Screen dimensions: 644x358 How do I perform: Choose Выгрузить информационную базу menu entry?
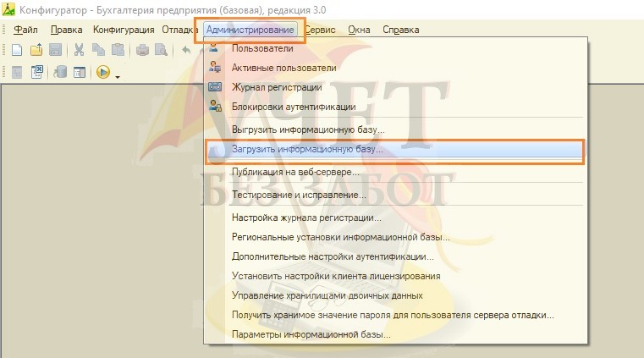pyautogui.click(x=308, y=130)
